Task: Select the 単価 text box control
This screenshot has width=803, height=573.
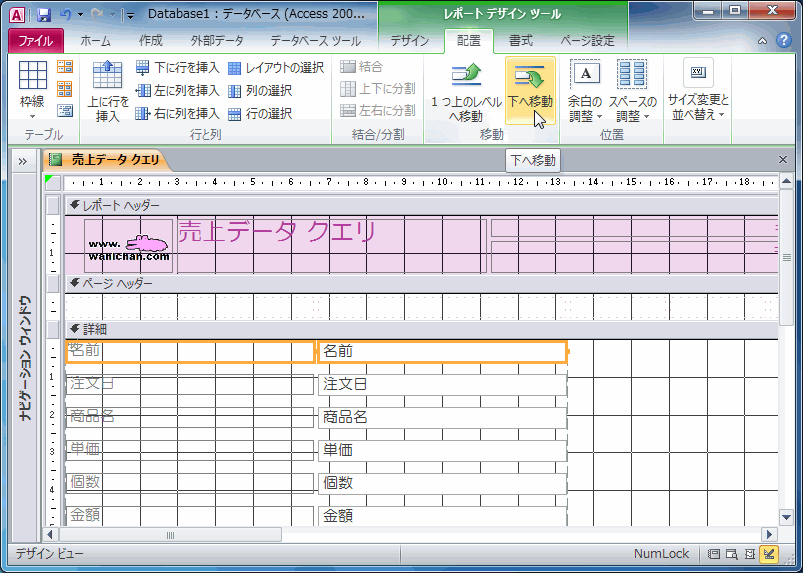Action: click(x=442, y=450)
